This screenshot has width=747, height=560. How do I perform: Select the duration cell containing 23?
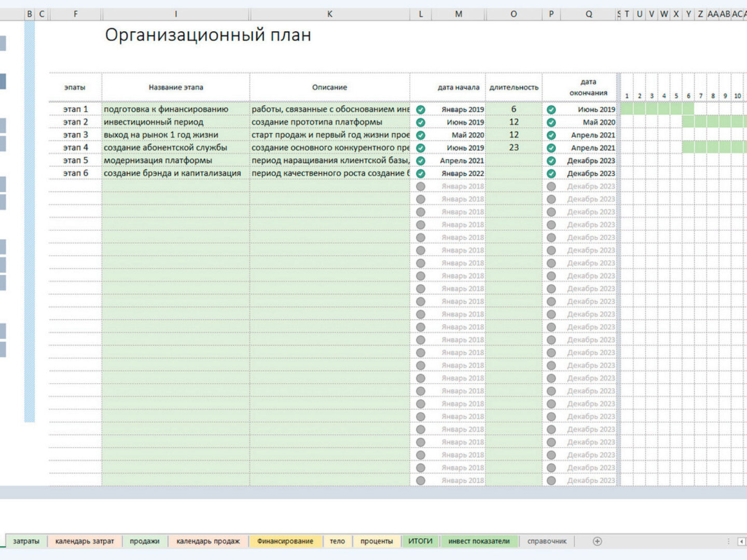[x=514, y=148]
